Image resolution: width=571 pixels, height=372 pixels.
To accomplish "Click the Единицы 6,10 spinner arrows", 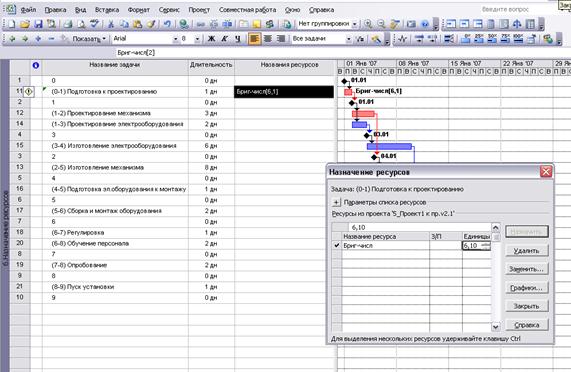I will pos(485,246).
